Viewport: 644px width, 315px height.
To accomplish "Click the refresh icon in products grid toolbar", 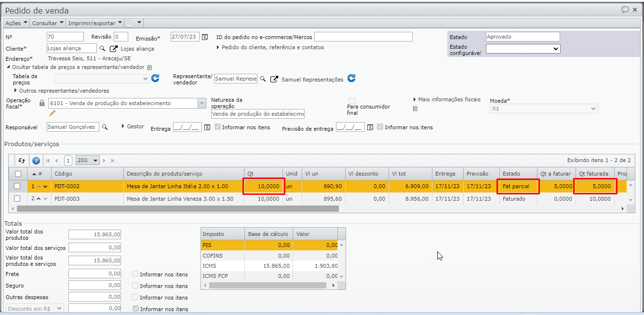I will pos(22,161).
